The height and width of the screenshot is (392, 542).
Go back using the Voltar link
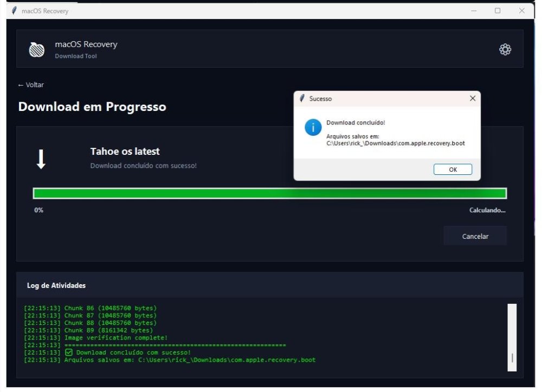(x=31, y=85)
